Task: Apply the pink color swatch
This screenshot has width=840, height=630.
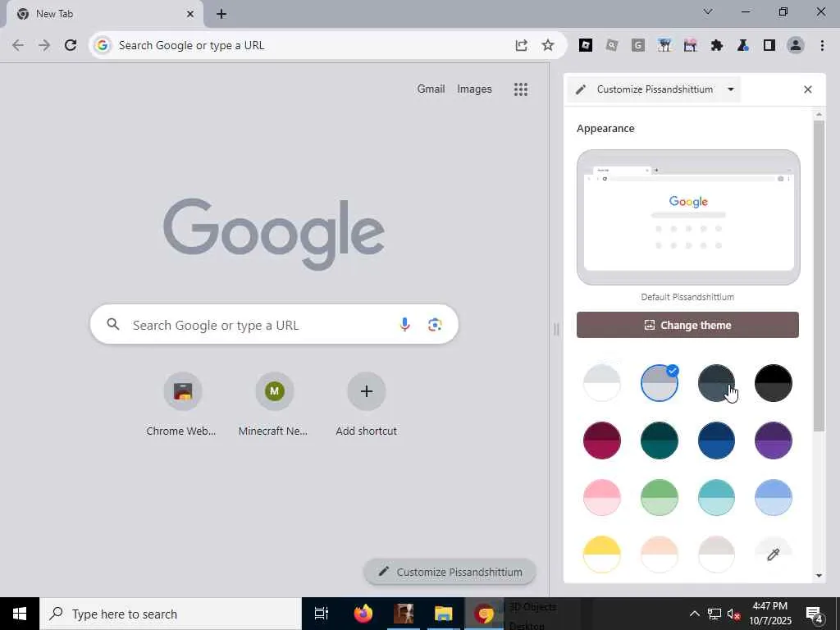Action: tap(601, 498)
